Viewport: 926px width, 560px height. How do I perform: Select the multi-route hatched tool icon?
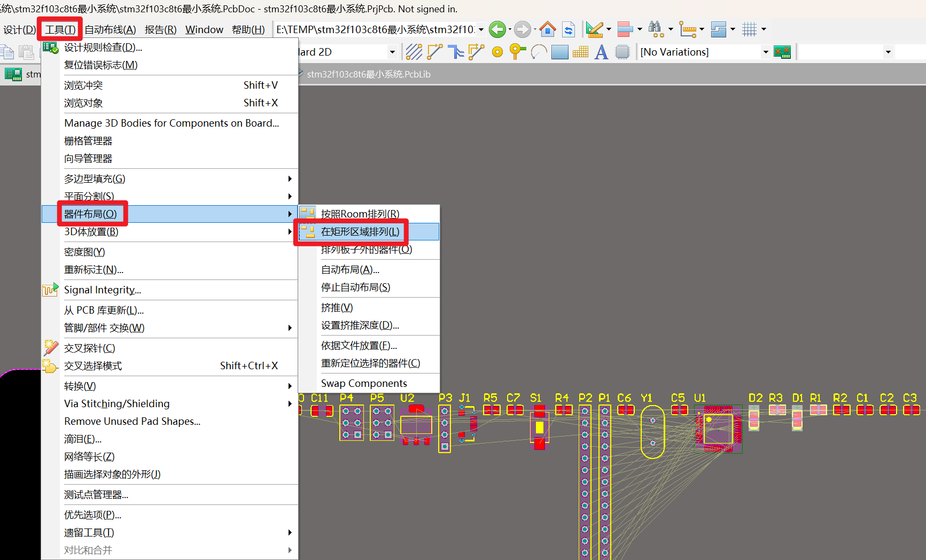[x=414, y=52]
